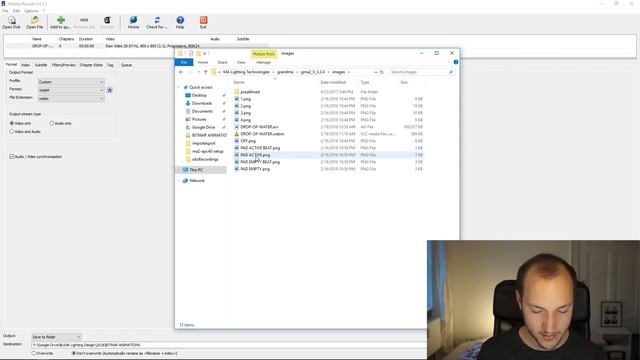This screenshot has width=640, height=360.
Task: Select the DROP-OF file row in list
Action: 137,46
